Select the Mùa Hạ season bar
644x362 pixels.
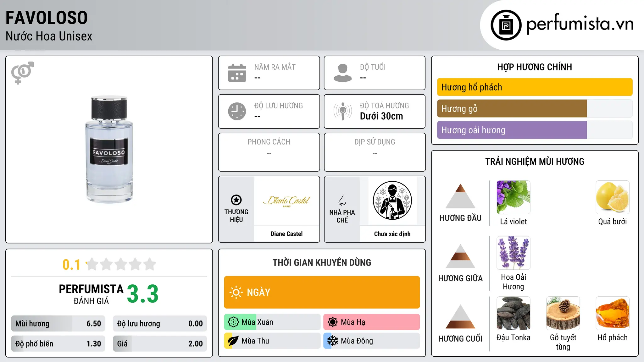pyautogui.click(x=371, y=322)
